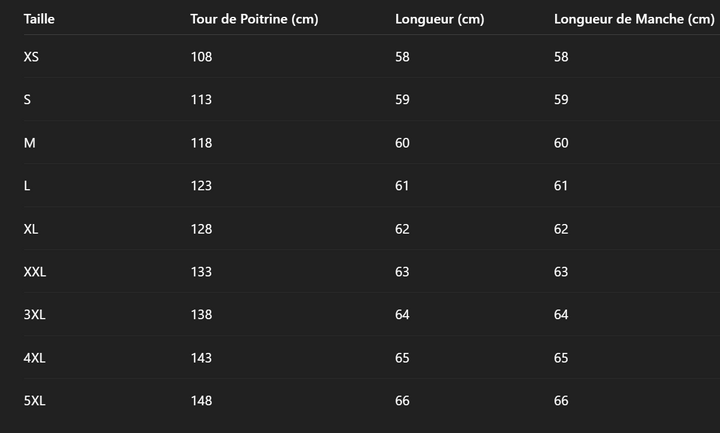Click chest measurement value 138
Image resolution: width=720 pixels, height=433 pixels.
[x=201, y=315]
